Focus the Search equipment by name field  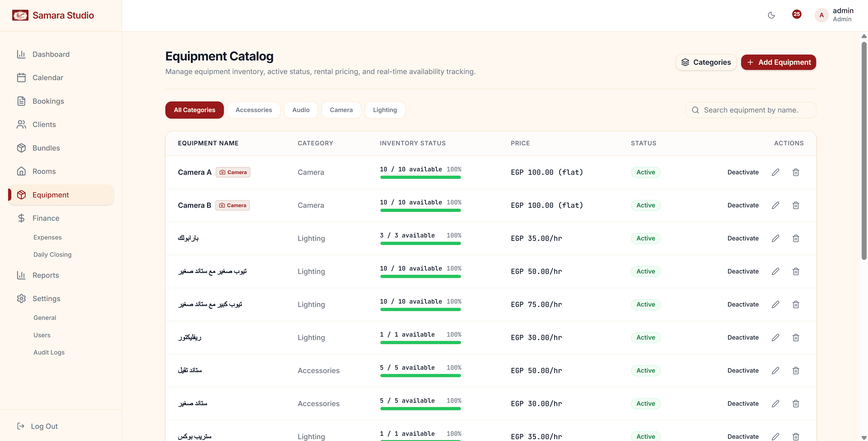751,110
